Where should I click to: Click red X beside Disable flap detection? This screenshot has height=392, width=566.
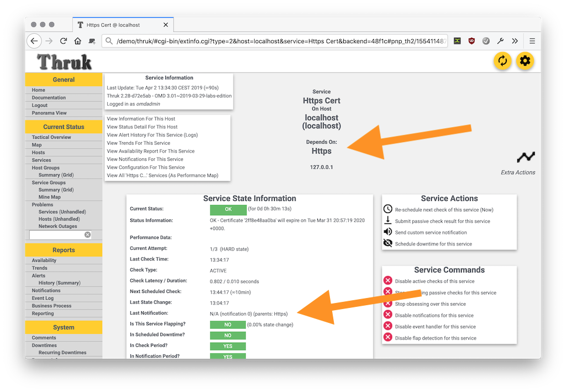(387, 337)
